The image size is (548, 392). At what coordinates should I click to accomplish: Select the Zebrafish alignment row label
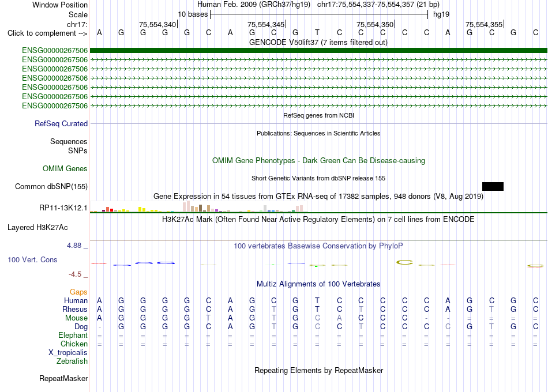[x=72, y=361]
